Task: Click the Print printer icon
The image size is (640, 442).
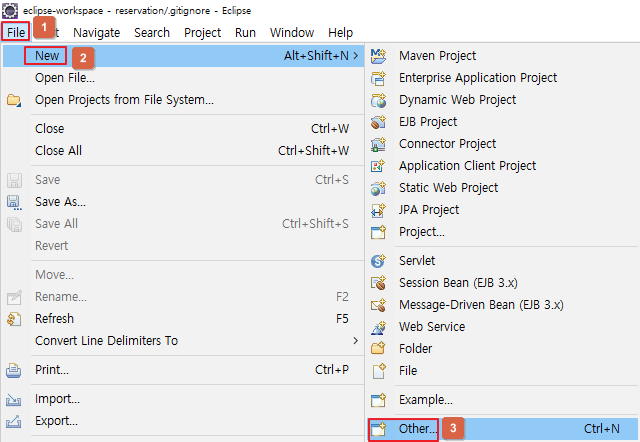Action: (x=14, y=371)
